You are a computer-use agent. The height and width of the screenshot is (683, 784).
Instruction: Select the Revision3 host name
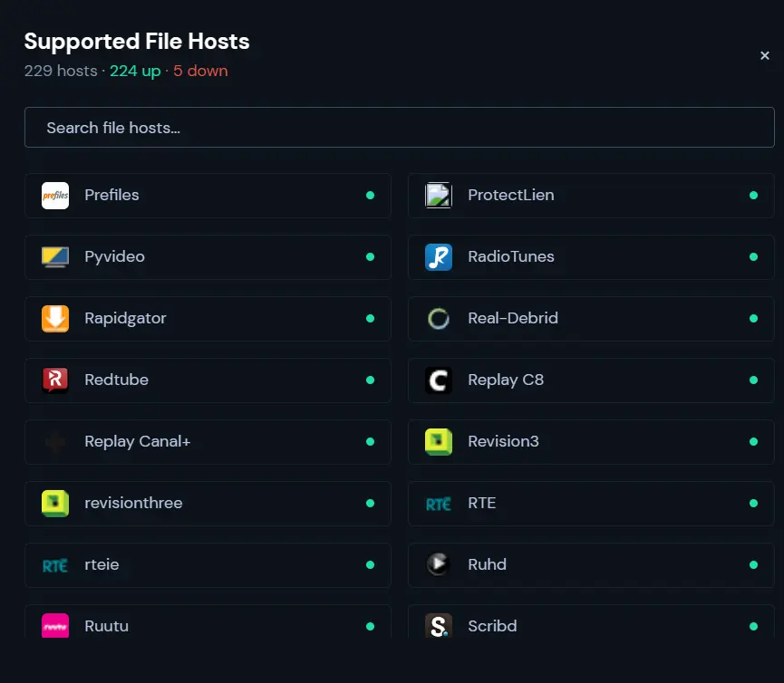click(504, 441)
